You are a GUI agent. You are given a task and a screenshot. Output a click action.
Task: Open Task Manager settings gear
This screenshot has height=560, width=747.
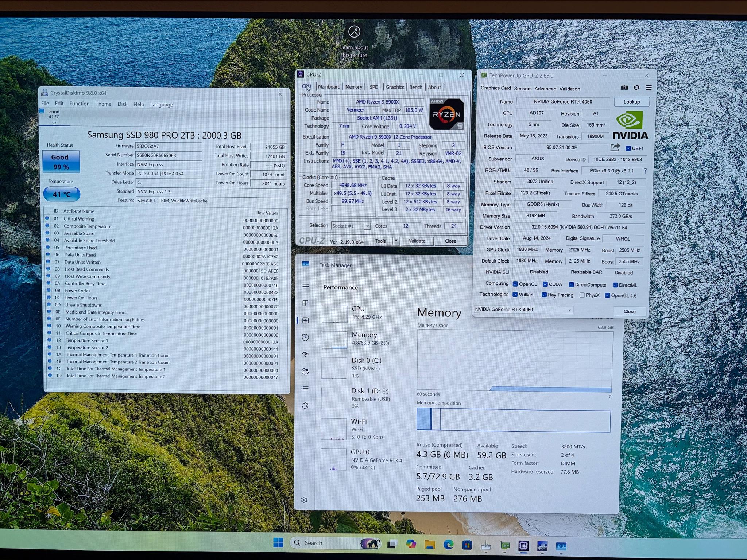[x=304, y=500]
